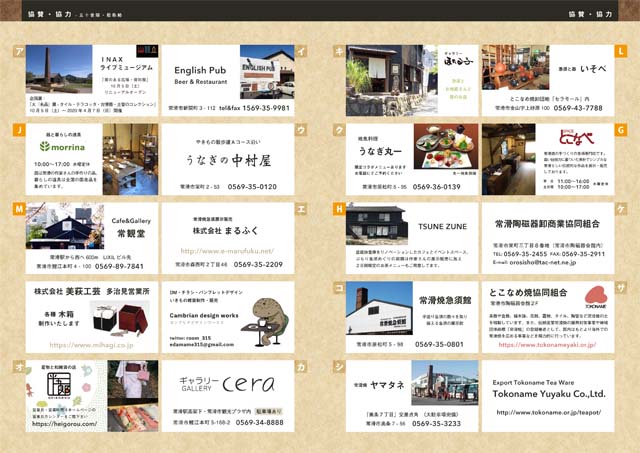Click the 協賛・協力 header on the left

pos(49,14)
